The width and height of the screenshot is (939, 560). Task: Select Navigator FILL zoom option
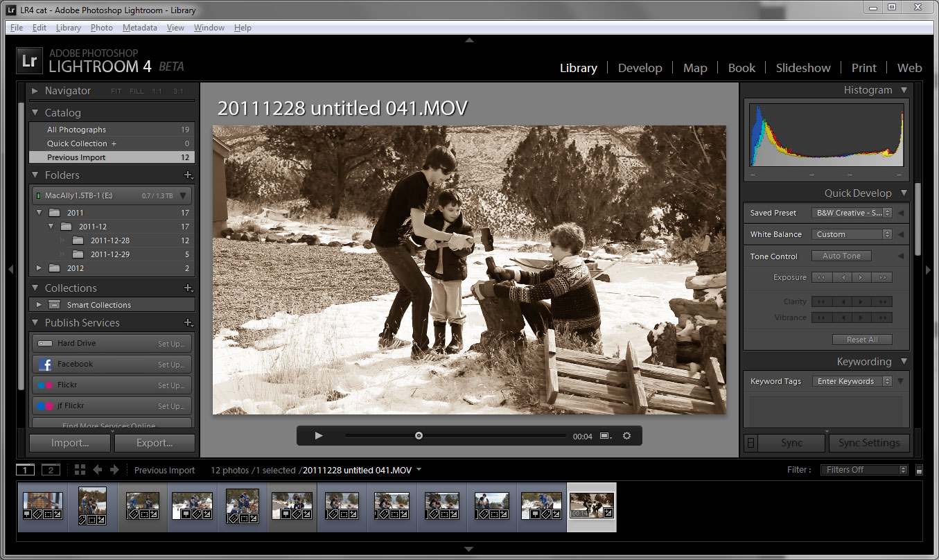[137, 91]
